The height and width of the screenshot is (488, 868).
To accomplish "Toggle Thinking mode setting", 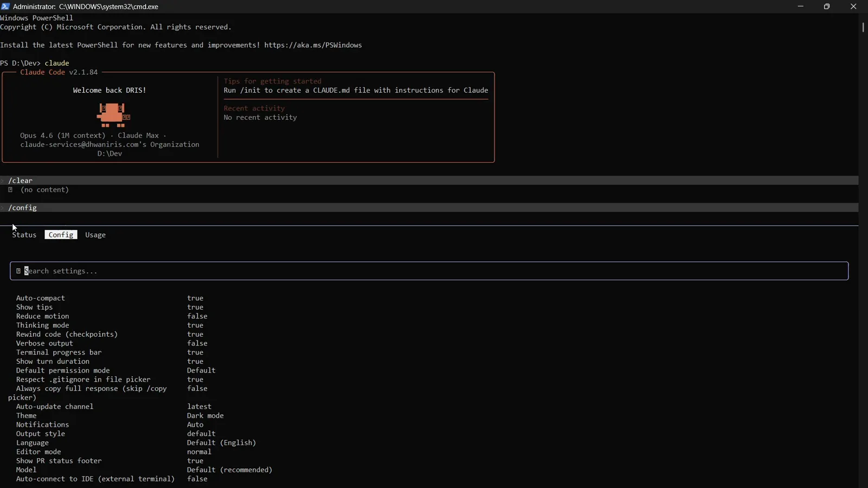I will pos(110,325).
